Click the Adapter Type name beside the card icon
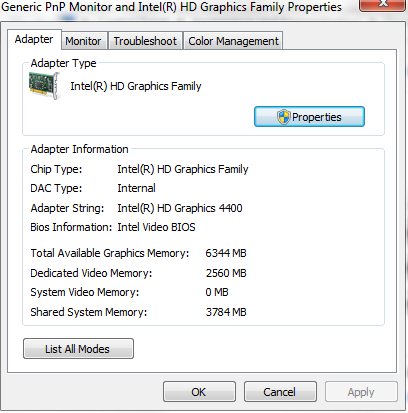 pyautogui.click(x=136, y=86)
